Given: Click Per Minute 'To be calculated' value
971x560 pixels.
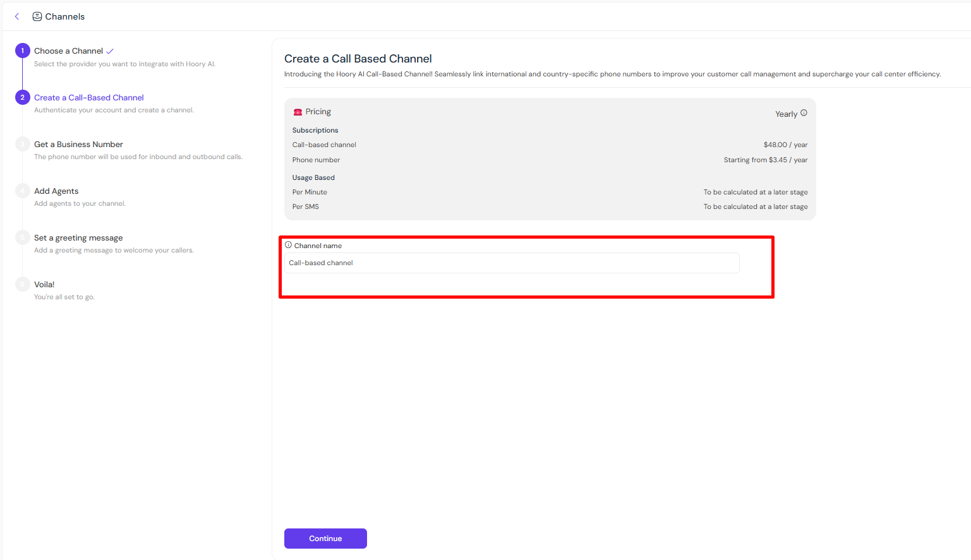Looking at the screenshot, I should point(756,192).
